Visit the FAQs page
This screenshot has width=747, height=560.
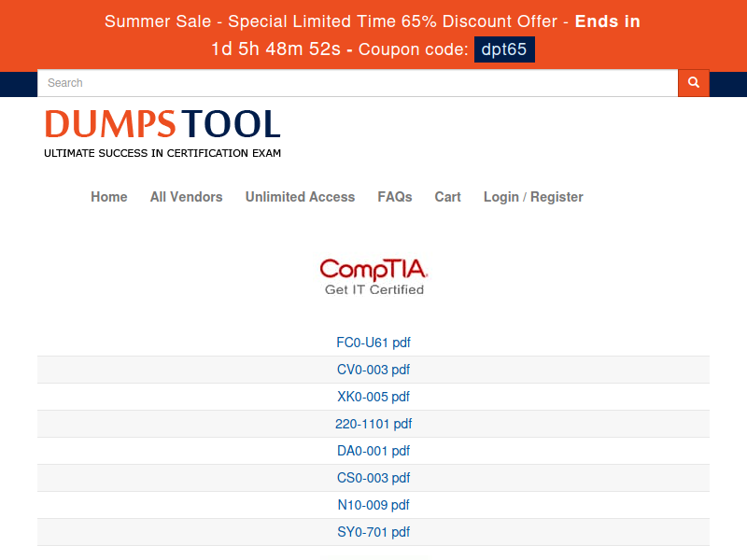point(395,197)
